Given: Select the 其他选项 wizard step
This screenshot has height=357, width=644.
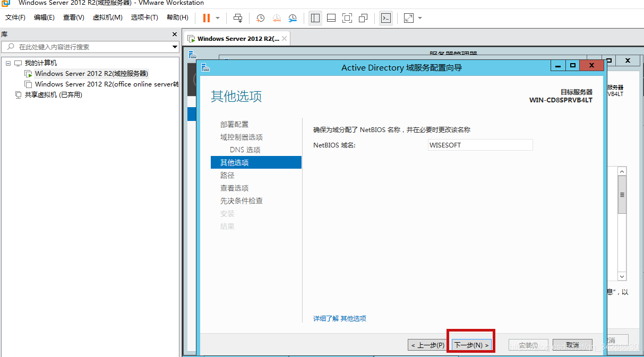Looking at the screenshot, I should 256,162.
